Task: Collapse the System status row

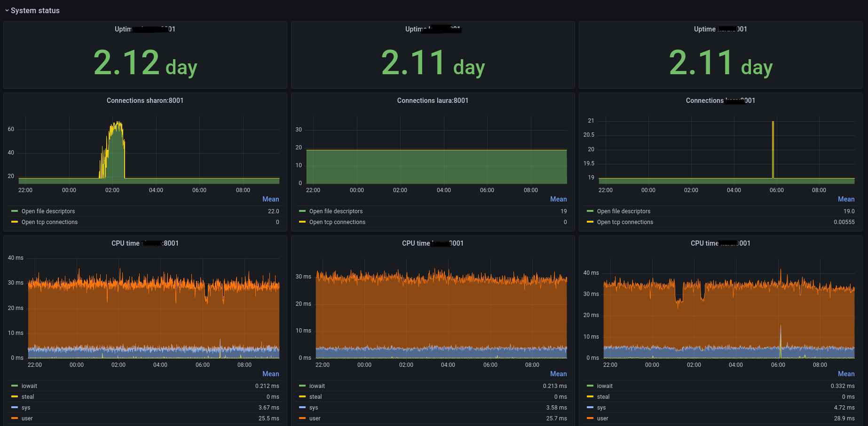Action: click(x=32, y=10)
